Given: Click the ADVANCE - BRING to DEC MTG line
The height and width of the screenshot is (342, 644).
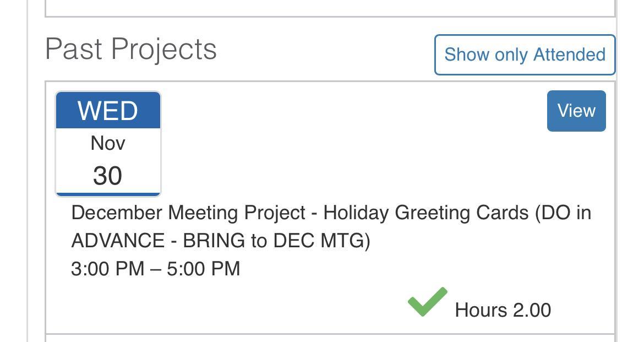Looking at the screenshot, I should [x=221, y=241].
